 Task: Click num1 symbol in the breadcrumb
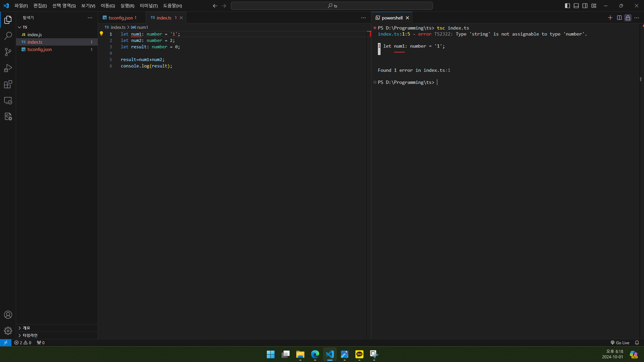(x=140, y=27)
